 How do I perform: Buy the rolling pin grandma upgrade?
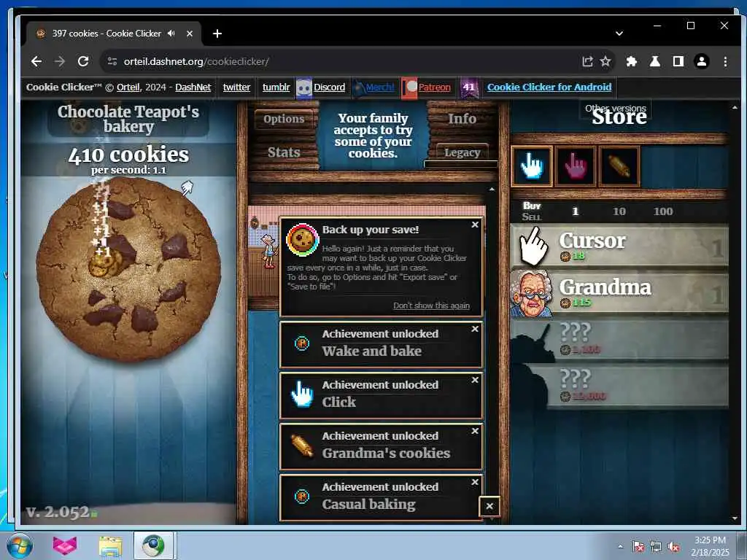[x=619, y=166]
